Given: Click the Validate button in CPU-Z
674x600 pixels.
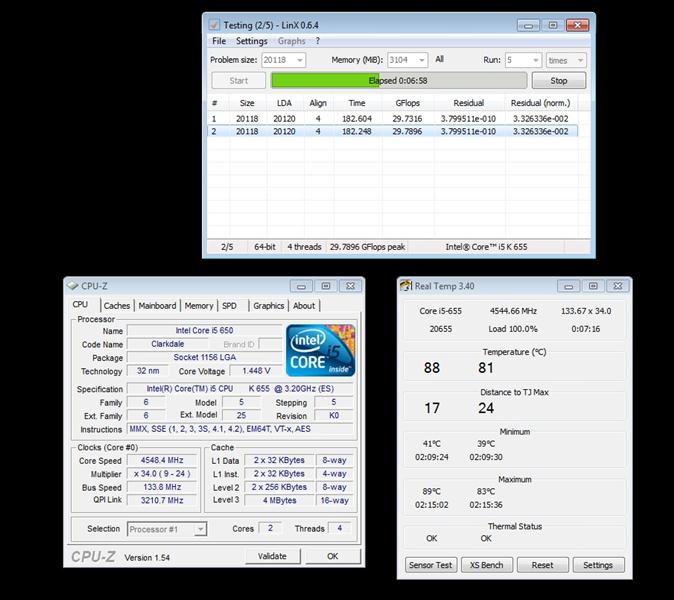Looking at the screenshot, I should pyautogui.click(x=272, y=556).
